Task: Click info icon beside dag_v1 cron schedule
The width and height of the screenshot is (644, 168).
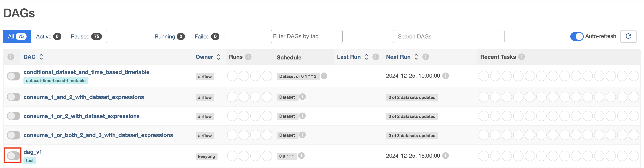Action: pos(301,156)
